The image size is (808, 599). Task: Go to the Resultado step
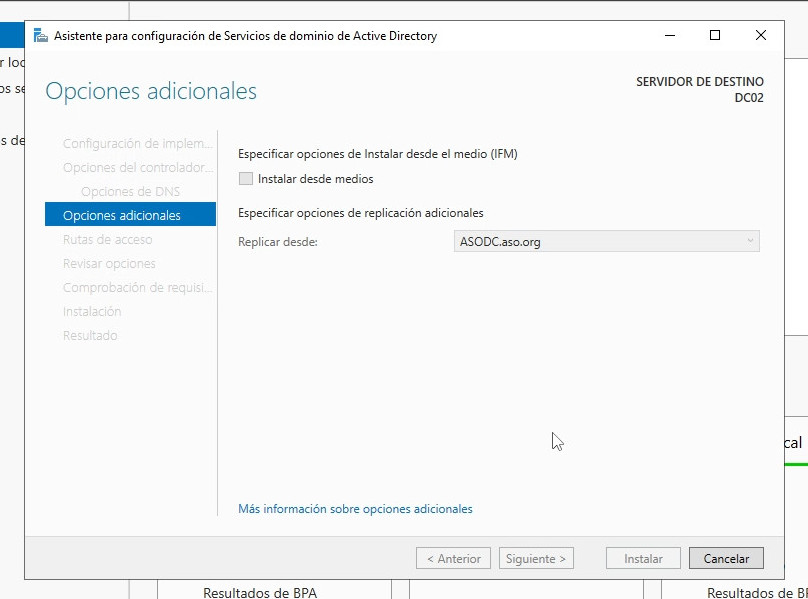[90, 335]
